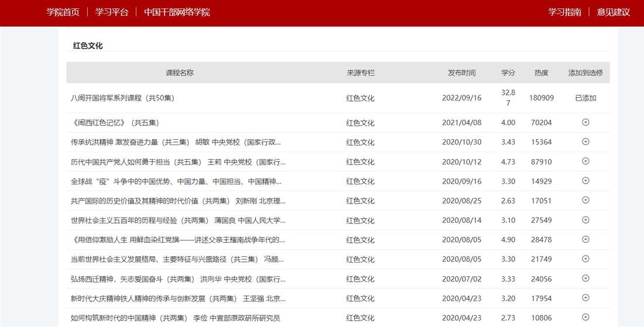Click date 2020/08/14
This screenshot has width=644, height=327.
[462, 221]
